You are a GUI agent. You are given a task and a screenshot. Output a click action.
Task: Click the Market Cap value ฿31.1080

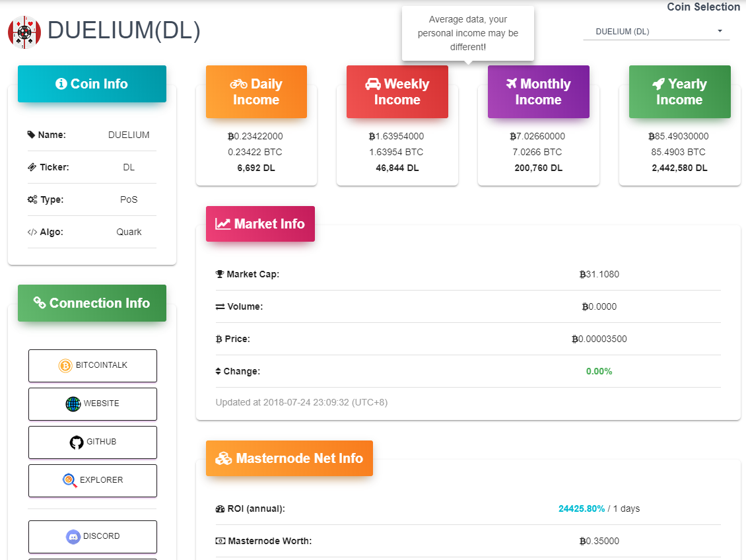click(x=599, y=274)
